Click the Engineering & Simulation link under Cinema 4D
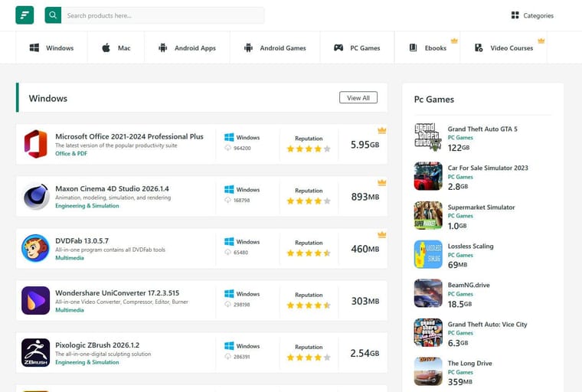Screen dimensions: 582x392 point(87,206)
